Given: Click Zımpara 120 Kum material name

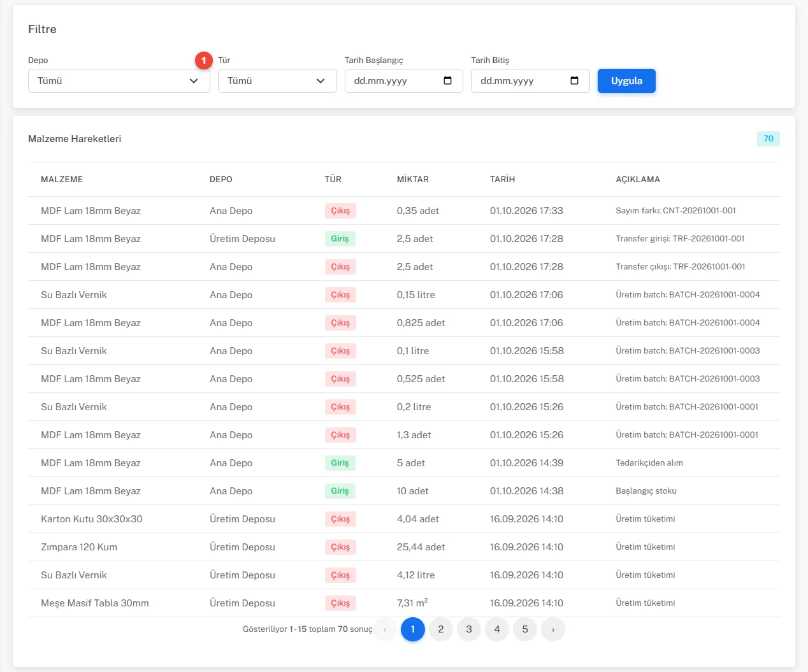Looking at the screenshot, I should click(79, 547).
